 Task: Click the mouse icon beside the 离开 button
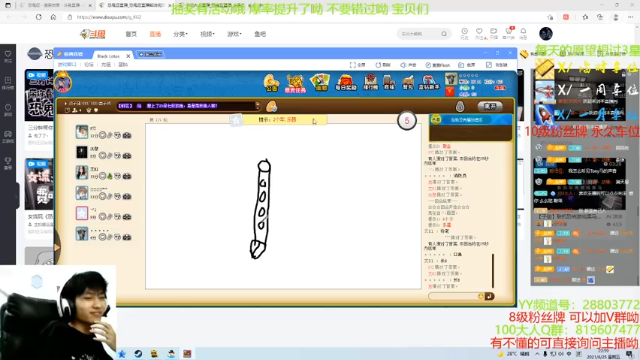tap(460, 107)
